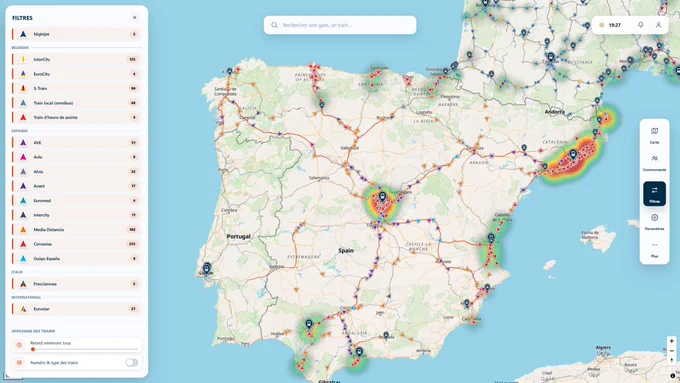The image size is (680, 383).
Task: Close the Filtres panel
Action: pyautogui.click(x=134, y=18)
